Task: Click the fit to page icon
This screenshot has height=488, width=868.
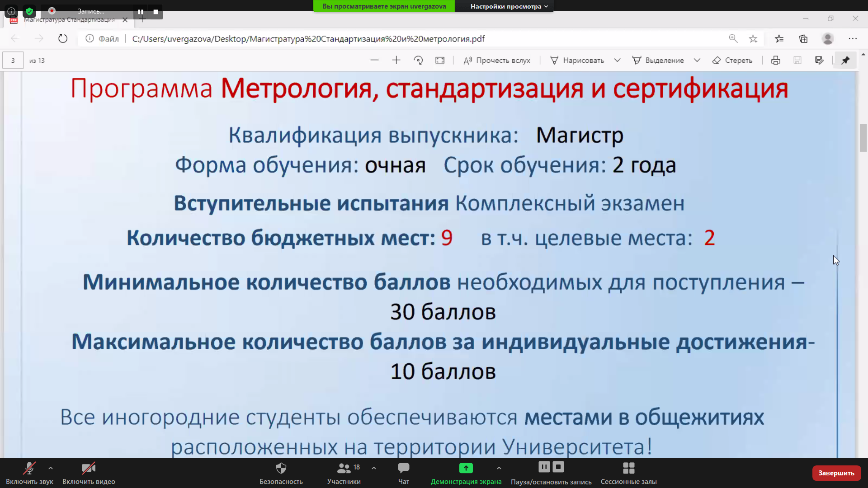Action: pos(440,60)
